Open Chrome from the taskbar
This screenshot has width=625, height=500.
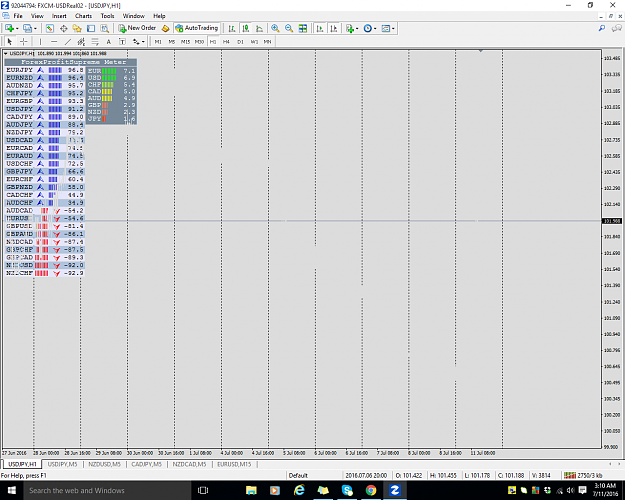[371, 490]
